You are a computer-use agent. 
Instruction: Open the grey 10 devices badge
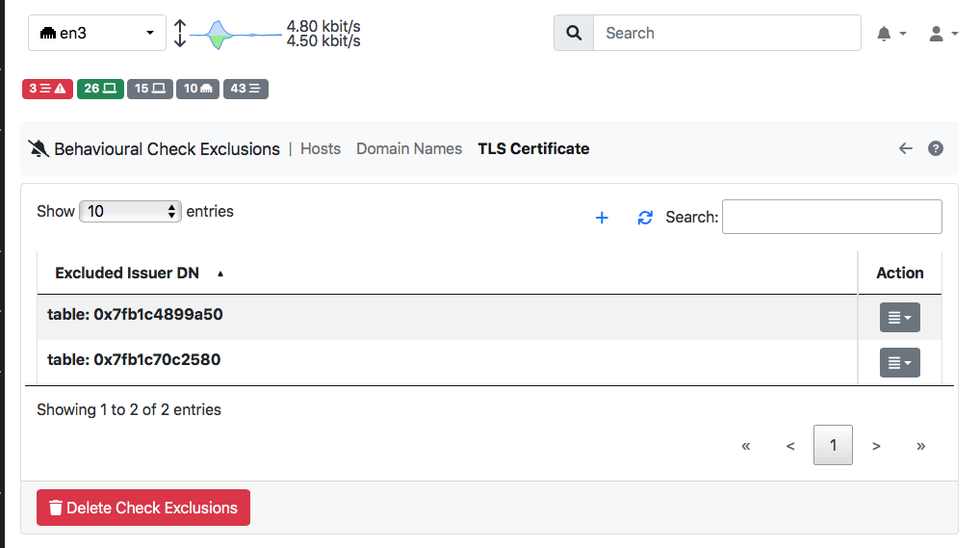point(197,89)
